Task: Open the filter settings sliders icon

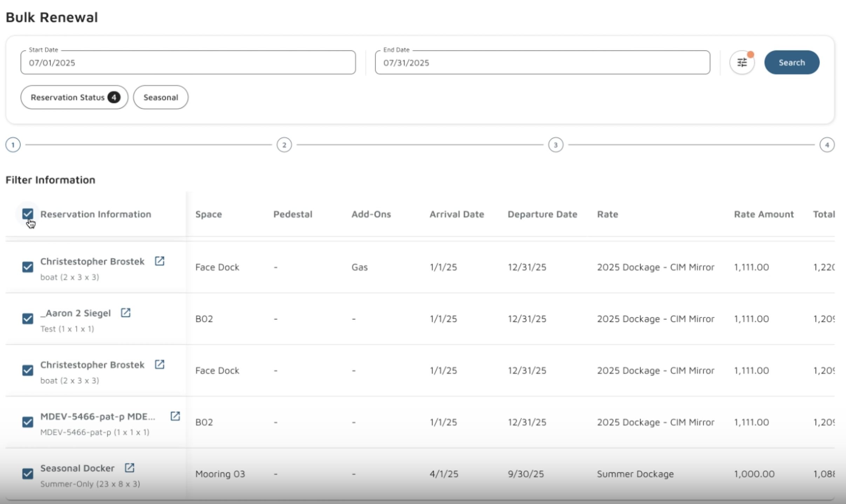Action: coord(742,63)
